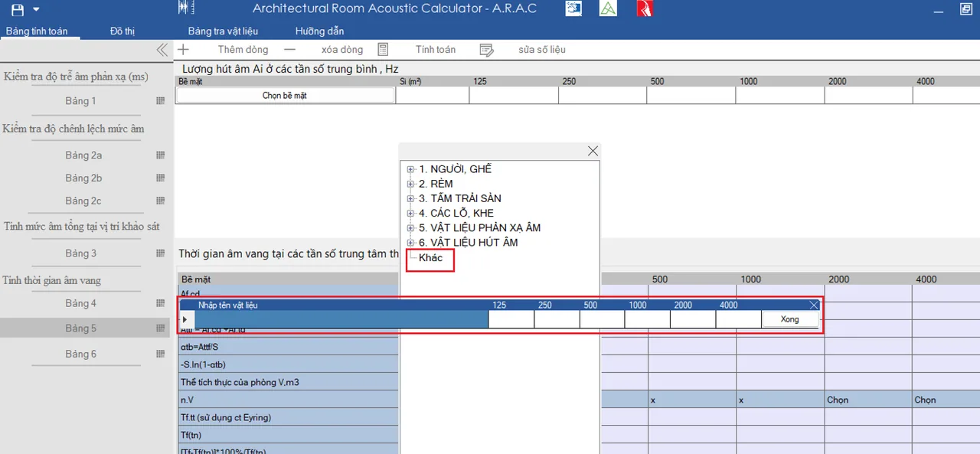Image resolution: width=980 pixels, height=454 pixels.
Task: Click the red logo icon in title bar
Action: [x=645, y=8]
